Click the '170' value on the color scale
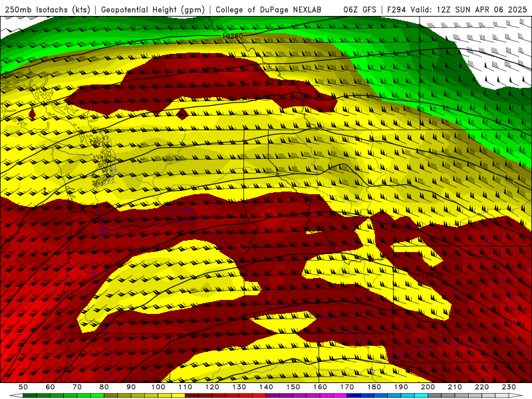This screenshot has height=399, width=532. (x=346, y=387)
